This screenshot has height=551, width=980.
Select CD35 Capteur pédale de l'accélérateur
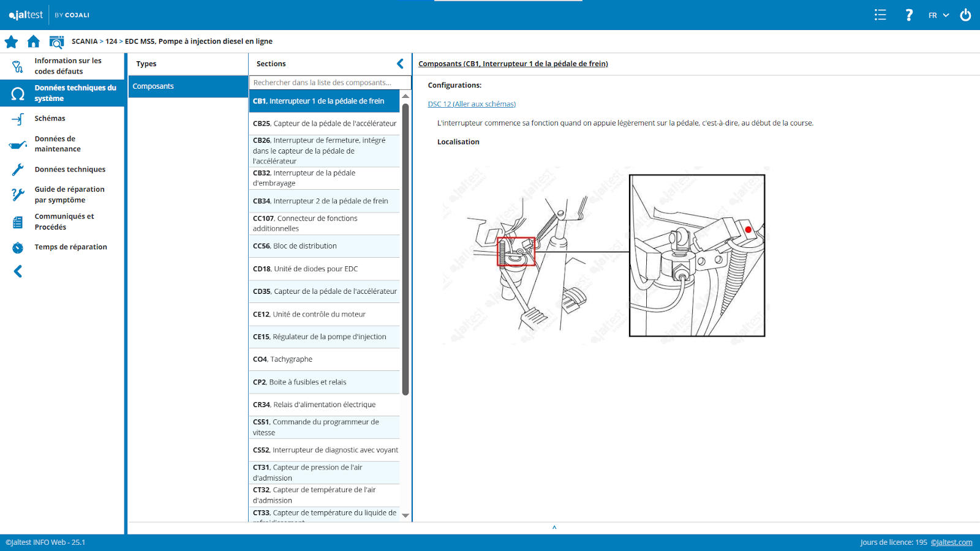pos(325,291)
